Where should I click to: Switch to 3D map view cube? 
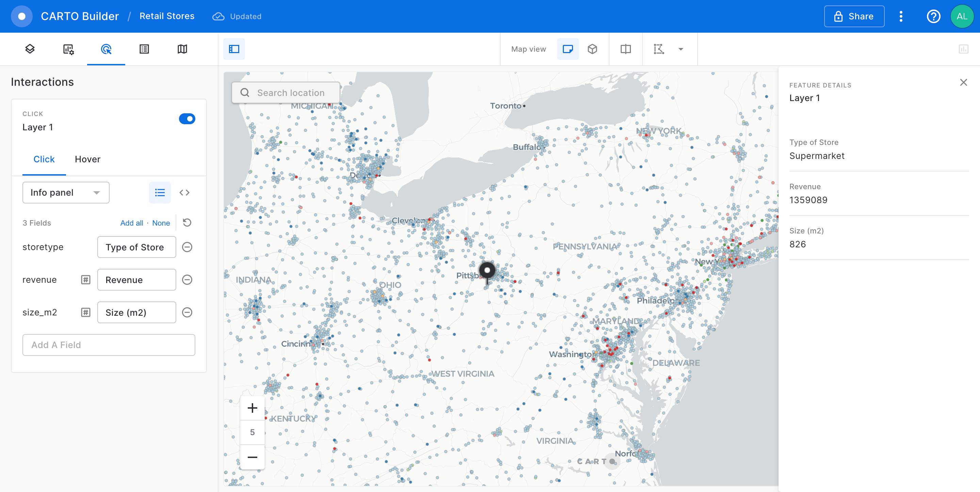(592, 49)
